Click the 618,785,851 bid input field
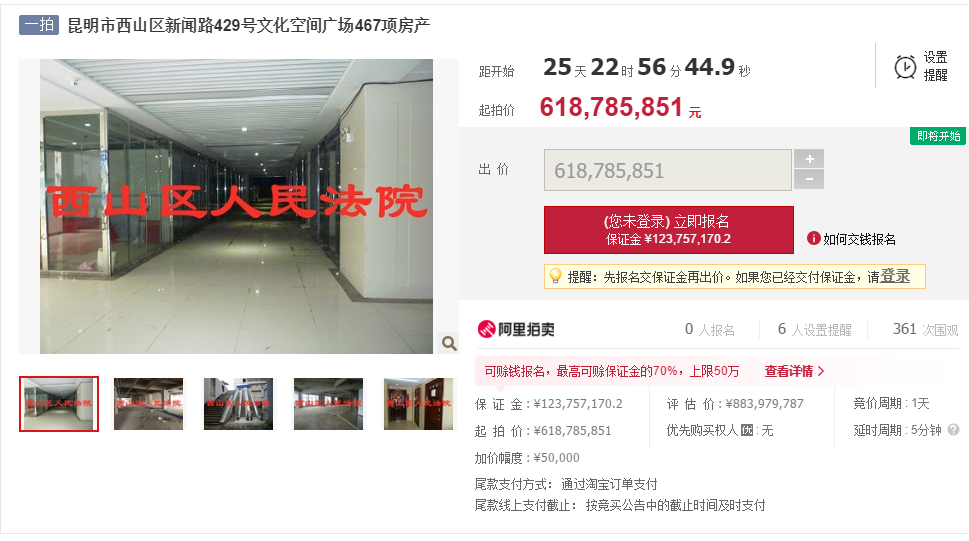The width and height of the screenshot is (969, 541). (667, 170)
